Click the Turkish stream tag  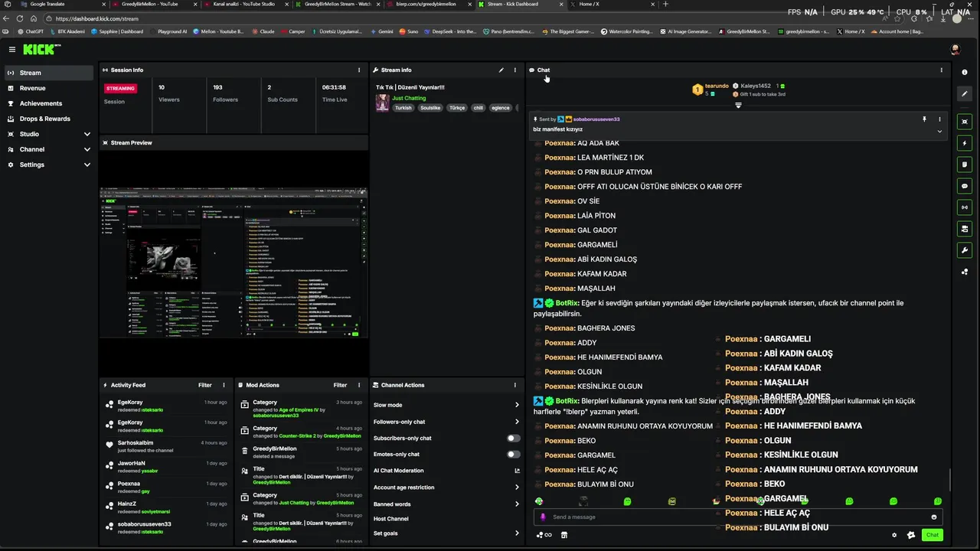403,108
